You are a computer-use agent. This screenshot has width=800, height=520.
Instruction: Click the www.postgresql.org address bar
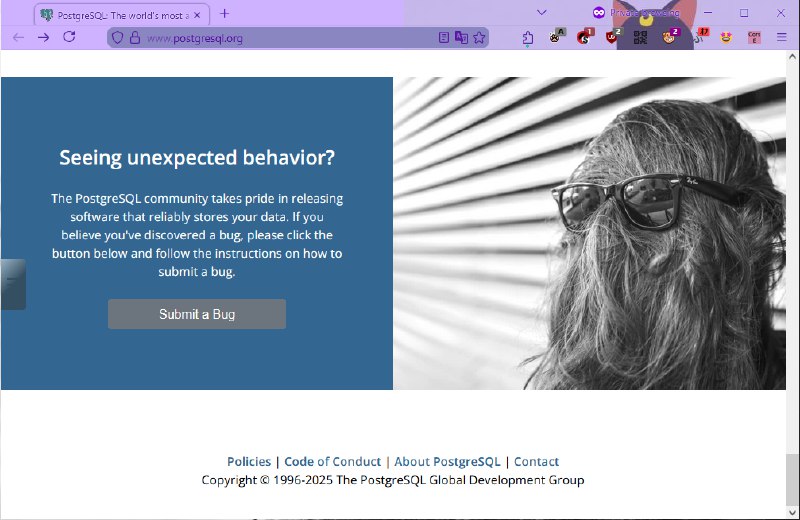click(280, 38)
